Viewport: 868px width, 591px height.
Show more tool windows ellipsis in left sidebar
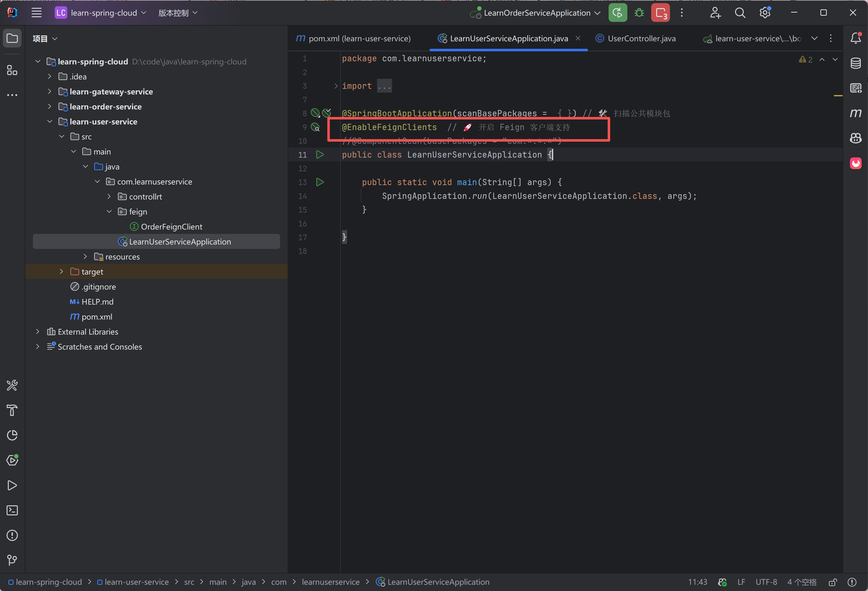coord(12,95)
